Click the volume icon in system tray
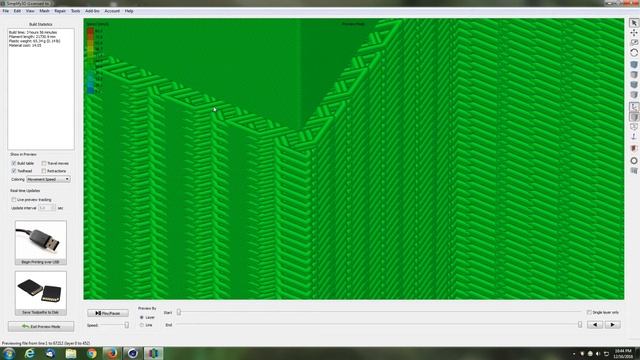This screenshot has height=360, width=640. (598, 354)
